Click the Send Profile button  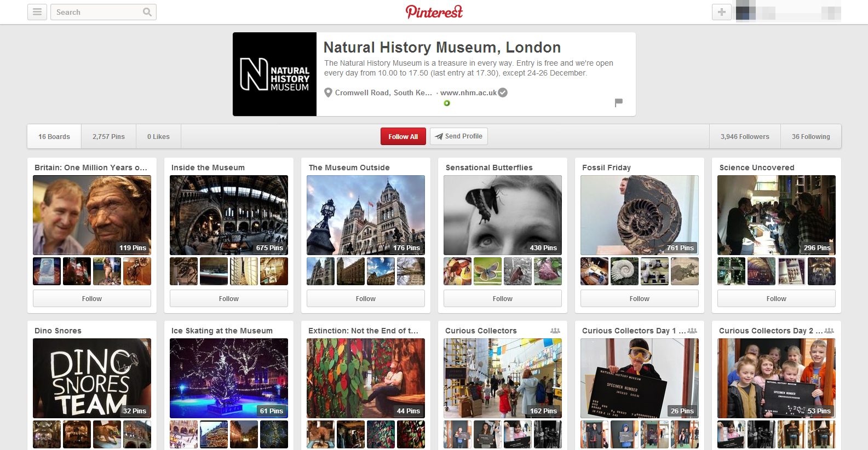click(459, 136)
